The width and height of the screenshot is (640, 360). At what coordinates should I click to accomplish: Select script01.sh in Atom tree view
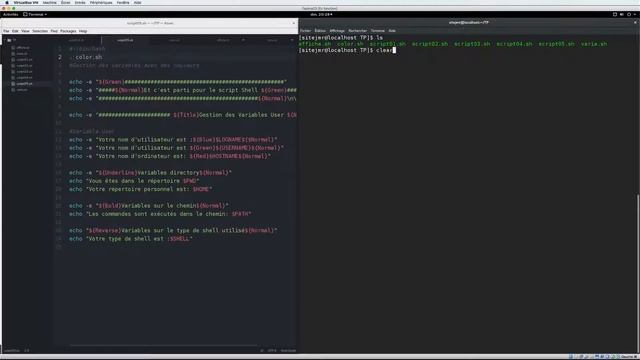pyautogui.click(x=24, y=60)
